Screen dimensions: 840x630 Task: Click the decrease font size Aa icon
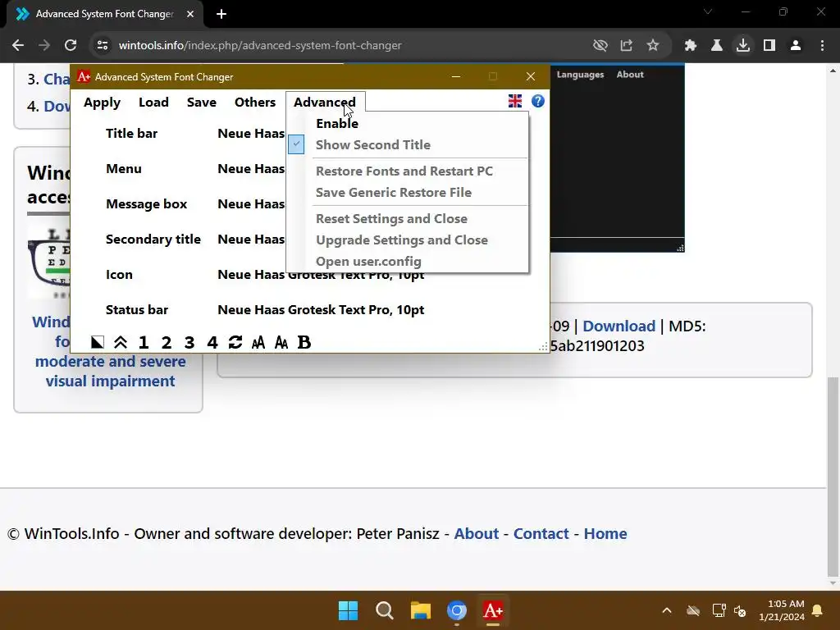281,342
